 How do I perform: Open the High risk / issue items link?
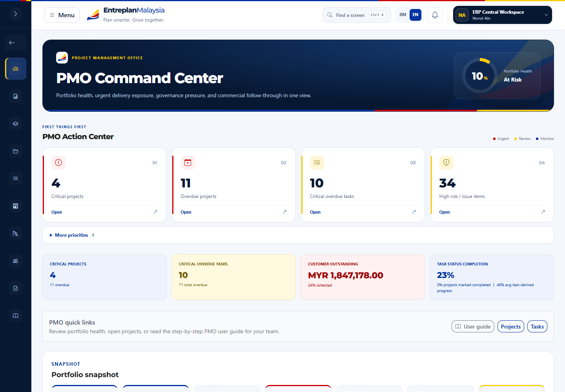click(x=445, y=212)
